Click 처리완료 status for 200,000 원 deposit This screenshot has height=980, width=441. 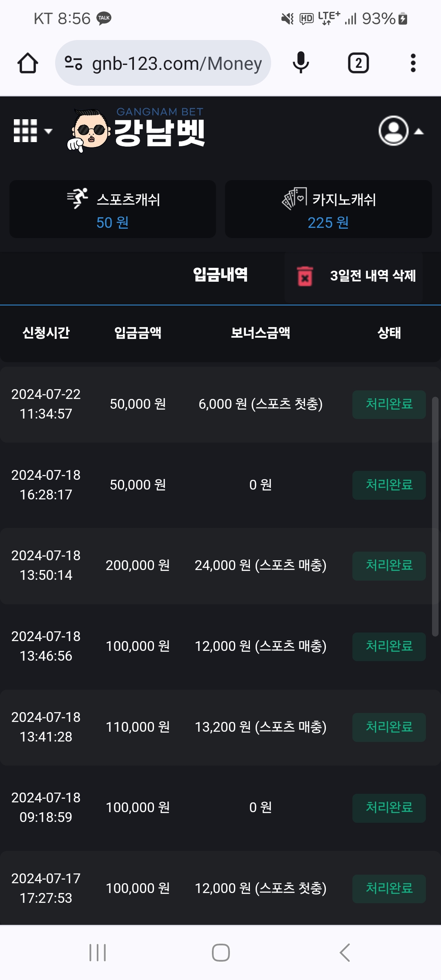coord(389,566)
